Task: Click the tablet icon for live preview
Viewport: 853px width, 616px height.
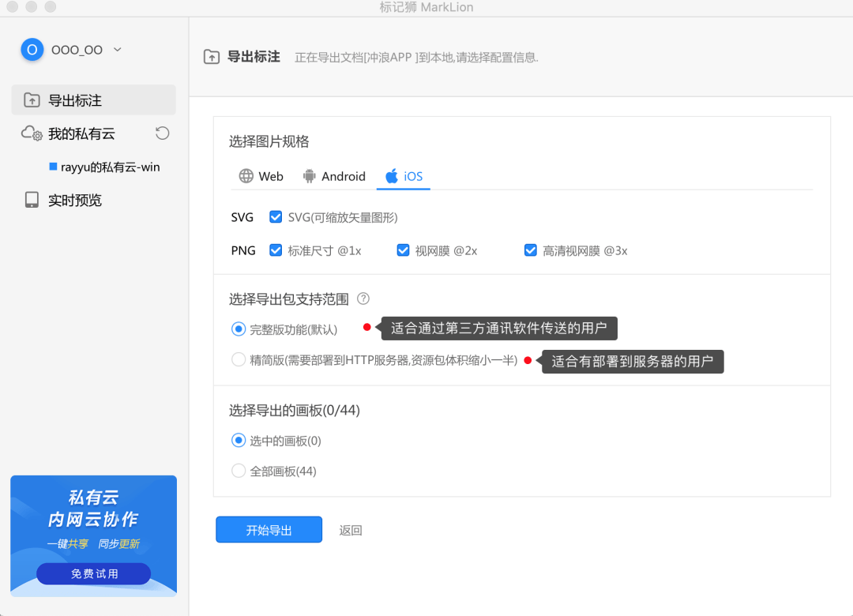Action: point(32,200)
